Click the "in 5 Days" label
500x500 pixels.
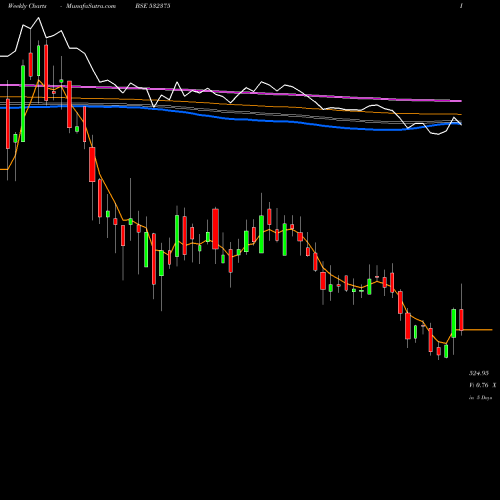(x=480, y=398)
